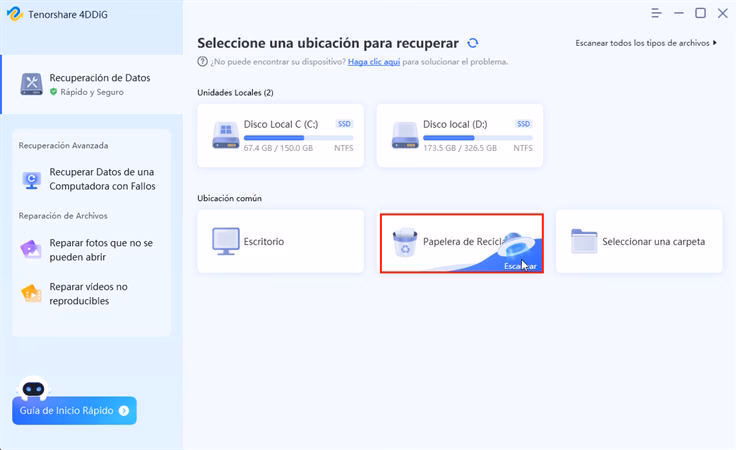Open Recuperar Datos de una Computadora con Fallos
The height and width of the screenshot is (450, 736).
click(92, 179)
